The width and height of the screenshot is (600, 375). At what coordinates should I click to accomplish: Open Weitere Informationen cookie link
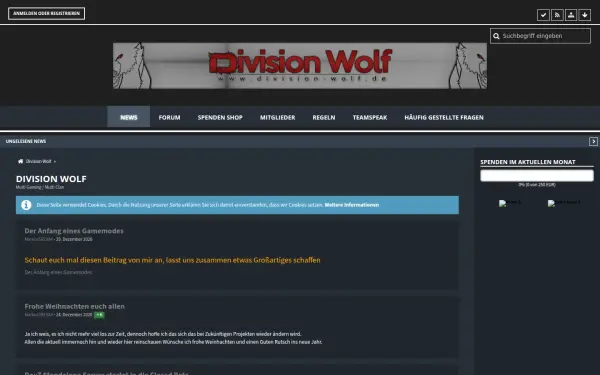pos(352,205)
